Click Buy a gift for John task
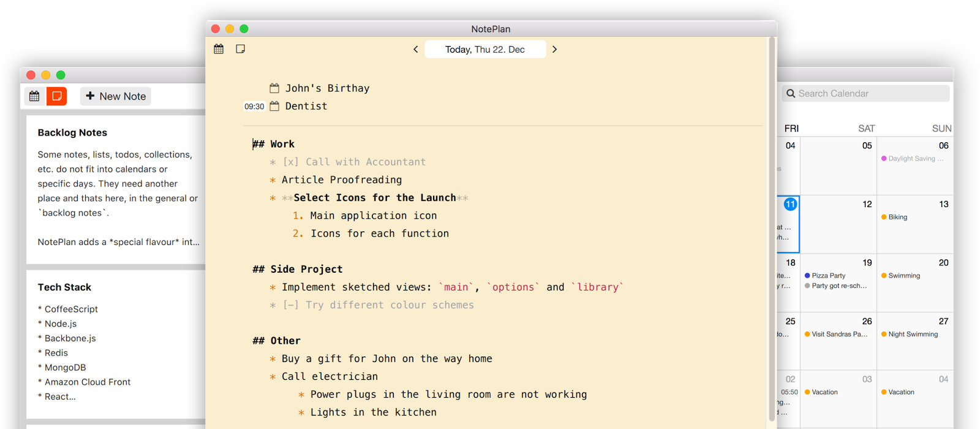 click(387, 359)
